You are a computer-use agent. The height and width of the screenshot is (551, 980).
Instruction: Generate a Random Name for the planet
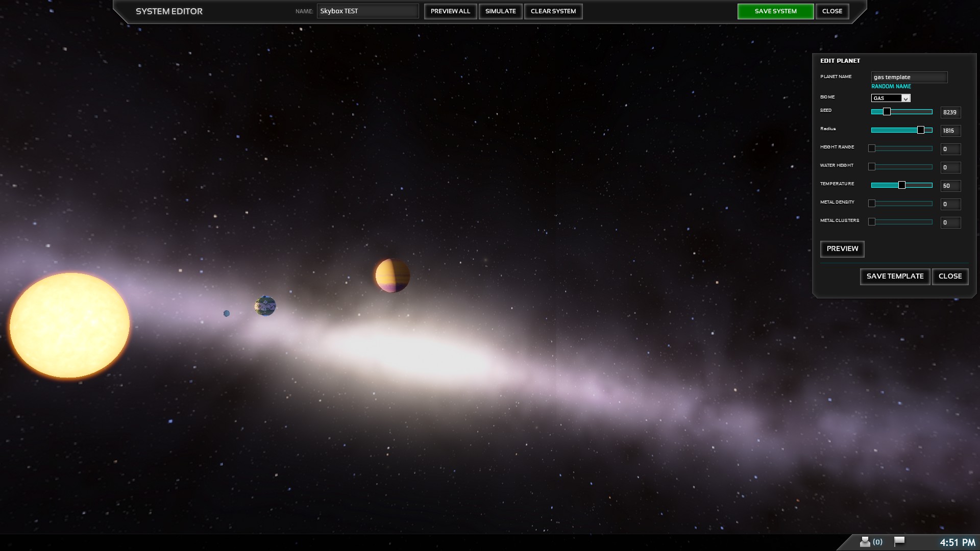891,87
